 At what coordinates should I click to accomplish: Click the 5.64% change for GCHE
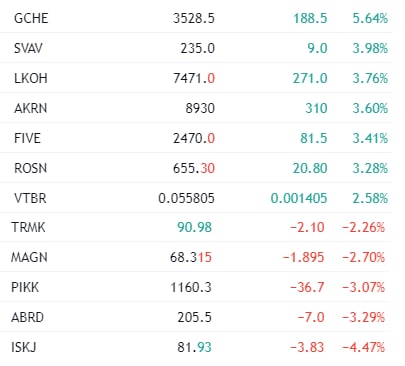click(370, 18)
